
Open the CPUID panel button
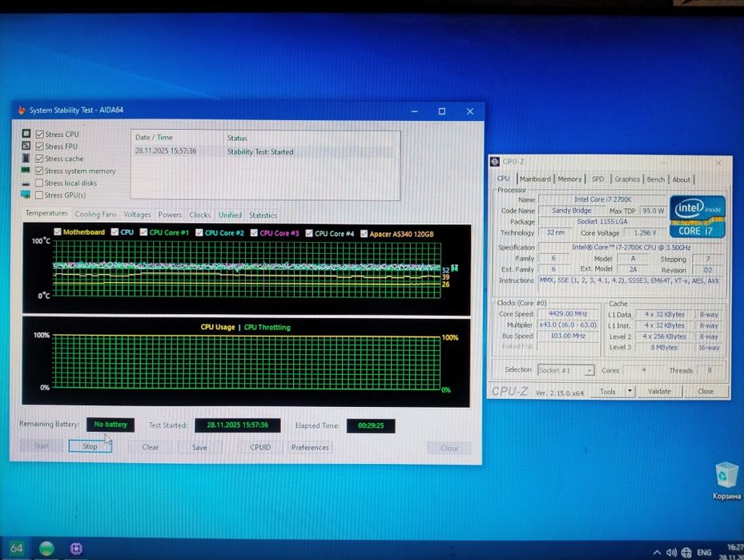pyautogui.click(x=260, y=447)
